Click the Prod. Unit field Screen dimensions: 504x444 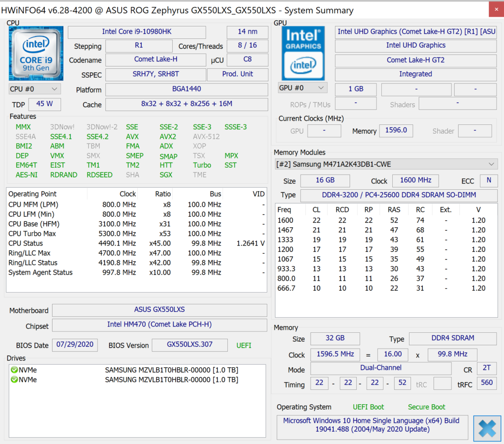[x=238, y=74]
